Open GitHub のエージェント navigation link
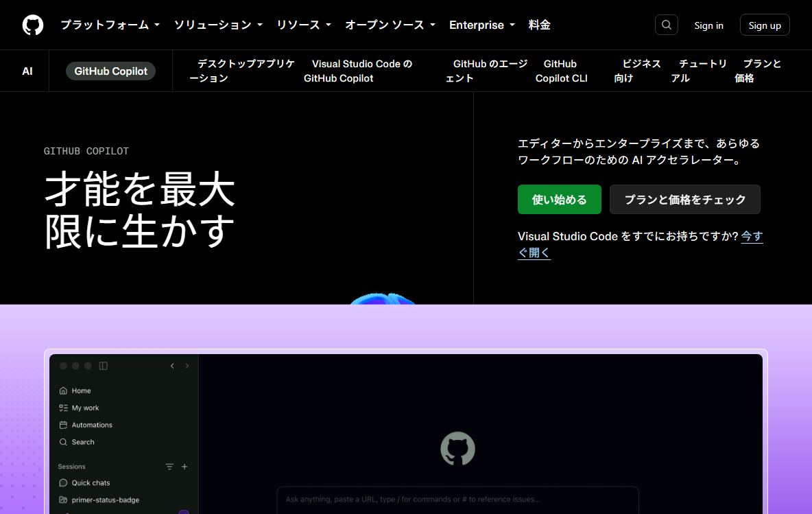The height and width of the screenshot is (514, 812). [486, 71]
